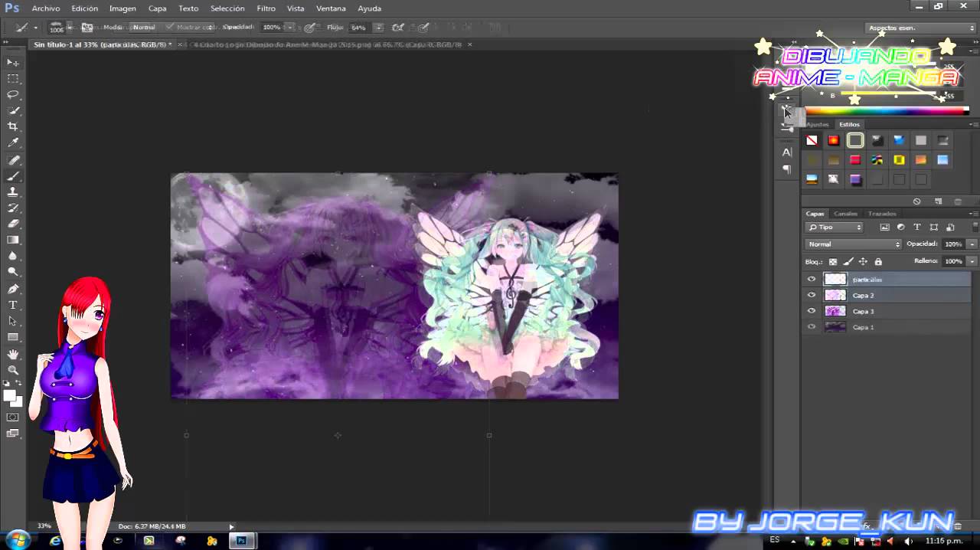Open the Archivo menu
Viewport: 980px width, 550px height.
coord(46,8)
